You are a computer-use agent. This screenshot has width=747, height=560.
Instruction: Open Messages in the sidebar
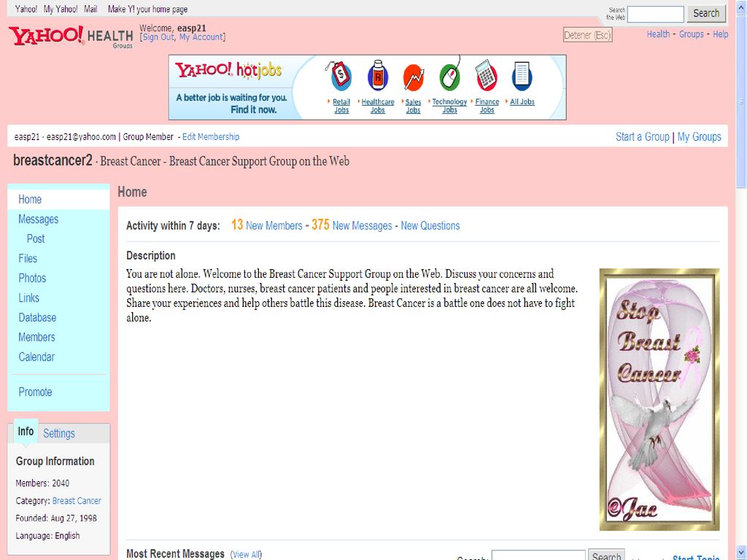coord(38,219)
